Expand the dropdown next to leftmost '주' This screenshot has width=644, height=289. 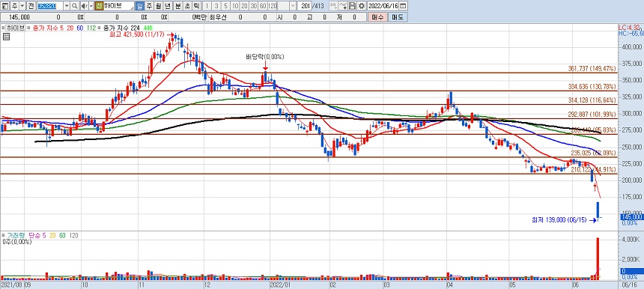(x=22, y=6)
